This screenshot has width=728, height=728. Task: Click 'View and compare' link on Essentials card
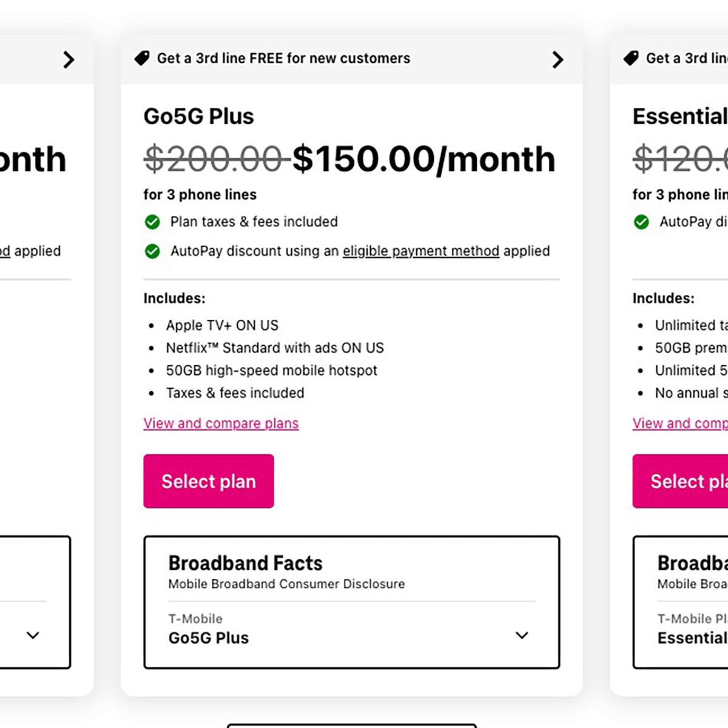[x=679, y=423]
